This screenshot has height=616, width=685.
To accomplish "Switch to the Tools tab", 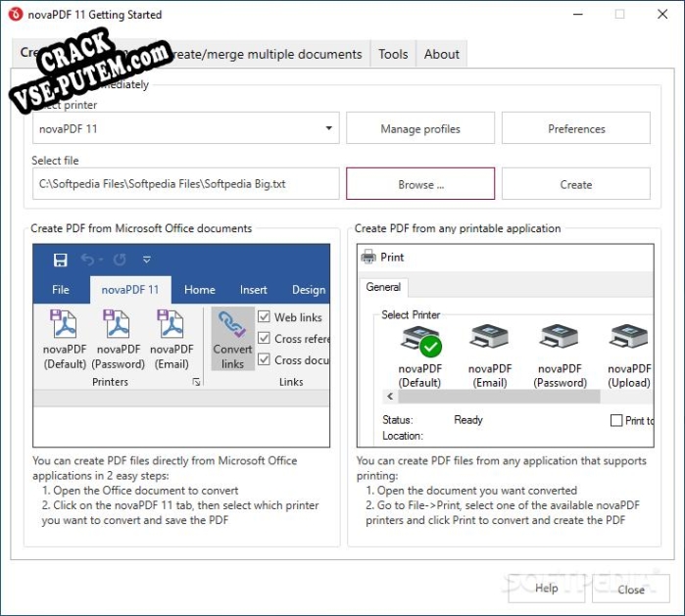I will [x=393, y=54].
